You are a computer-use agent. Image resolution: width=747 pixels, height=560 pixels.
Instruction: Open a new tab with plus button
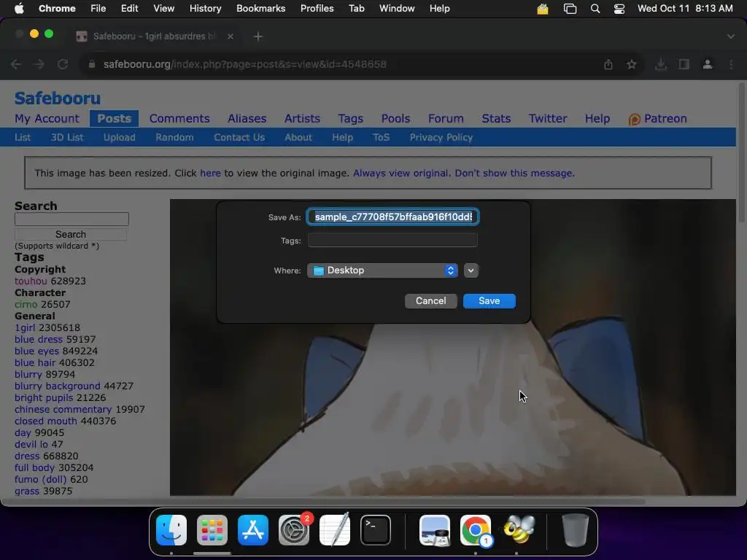[258, 36]
